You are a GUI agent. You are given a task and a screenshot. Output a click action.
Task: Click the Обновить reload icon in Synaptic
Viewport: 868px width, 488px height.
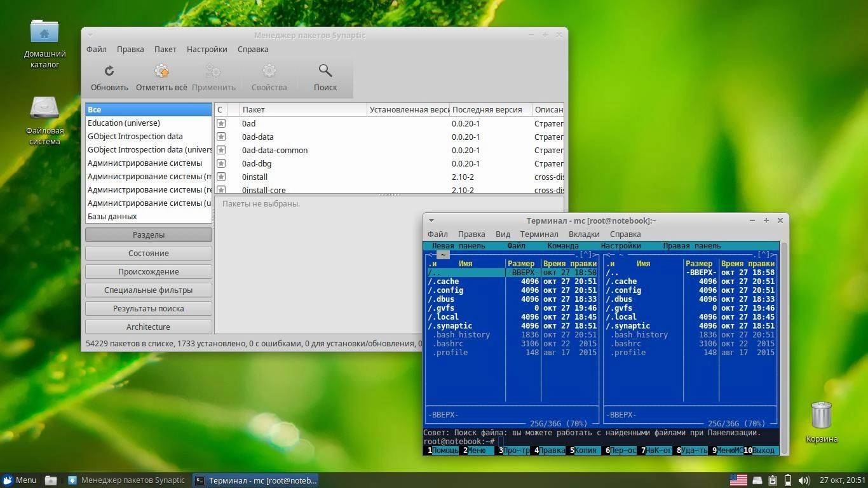tap(109, 71)
